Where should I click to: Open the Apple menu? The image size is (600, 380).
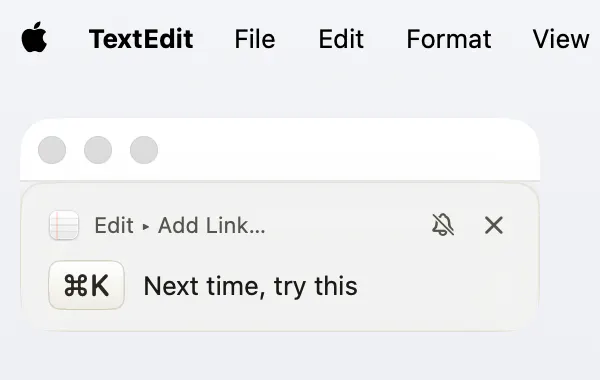tap(34, 37)
